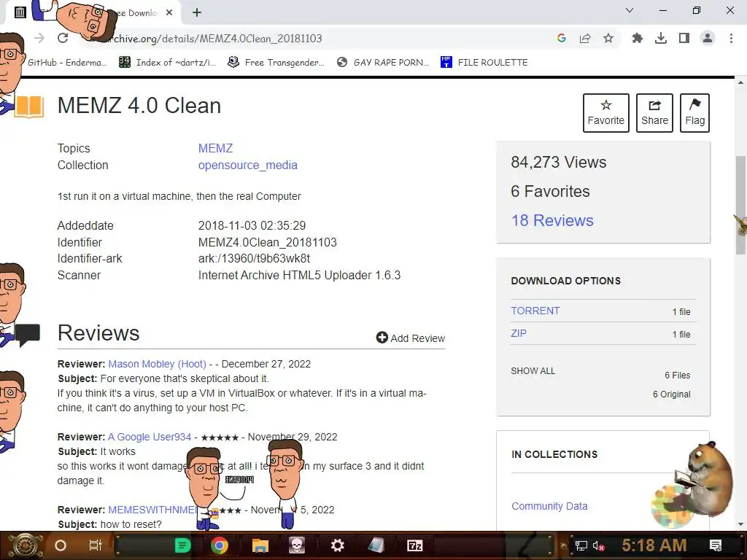Download the ZIP option
Image resolution: width=747 pixels, height=560 pixels.
pos(519,333)
